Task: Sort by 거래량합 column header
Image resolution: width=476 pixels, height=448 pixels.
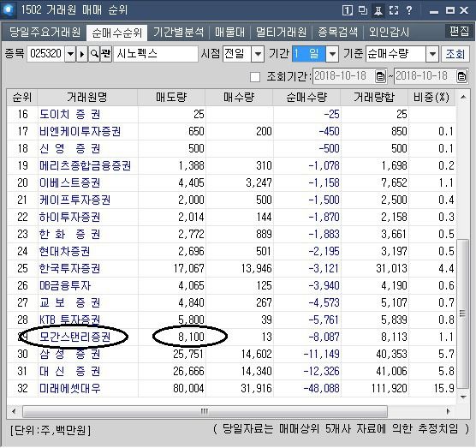Action: click(374, 98)
